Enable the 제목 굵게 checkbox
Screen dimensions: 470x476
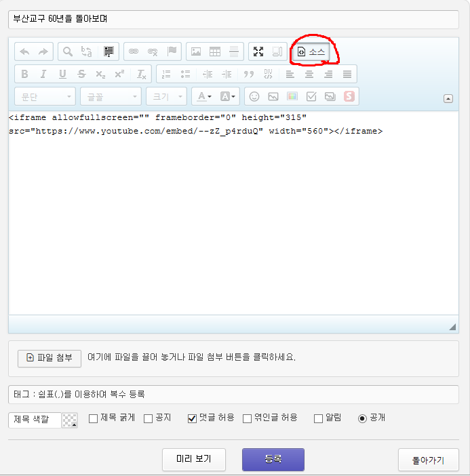pyautogui.click(x=94, y=418)
